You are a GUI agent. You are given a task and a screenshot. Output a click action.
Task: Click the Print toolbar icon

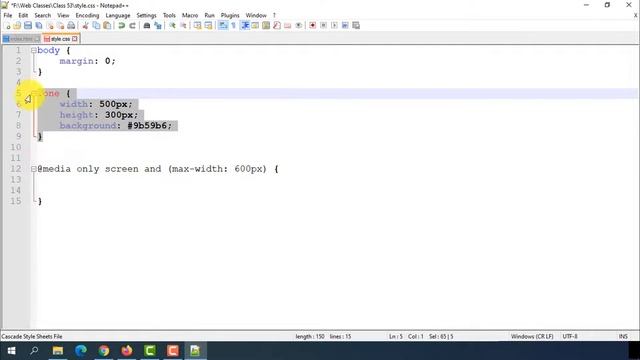pos(71,26)
